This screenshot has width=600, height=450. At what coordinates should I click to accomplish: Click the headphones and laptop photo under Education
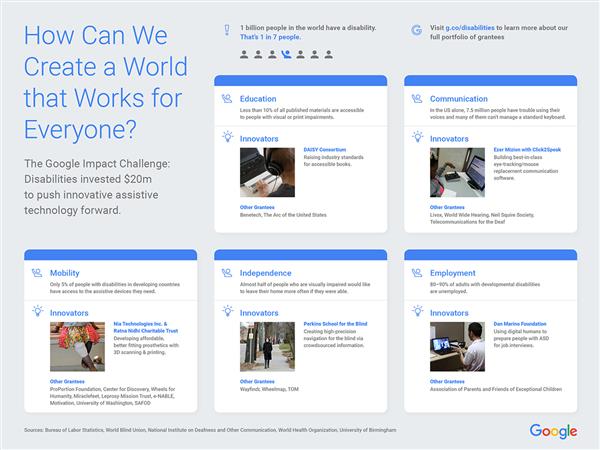[267, 172]
